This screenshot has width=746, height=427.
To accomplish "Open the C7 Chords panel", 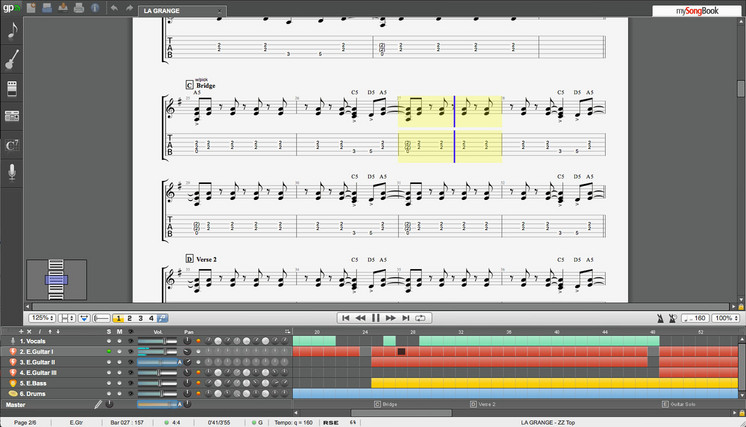I will (12, 145).
